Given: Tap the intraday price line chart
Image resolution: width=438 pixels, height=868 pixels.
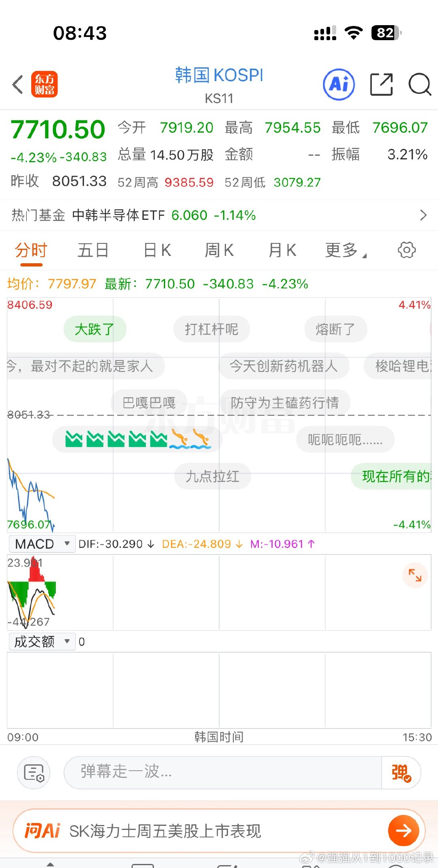Looking at the screenshot, I should tap(219, 415).
